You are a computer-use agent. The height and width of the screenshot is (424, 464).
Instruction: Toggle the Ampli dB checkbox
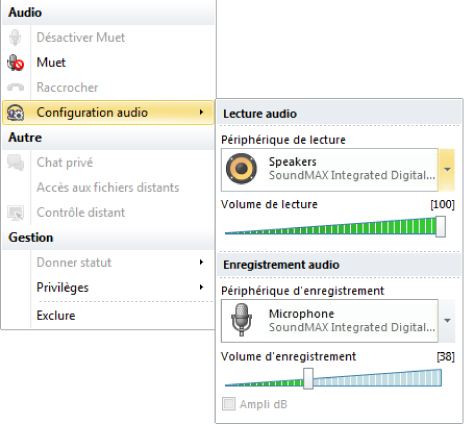pos(229,404)
